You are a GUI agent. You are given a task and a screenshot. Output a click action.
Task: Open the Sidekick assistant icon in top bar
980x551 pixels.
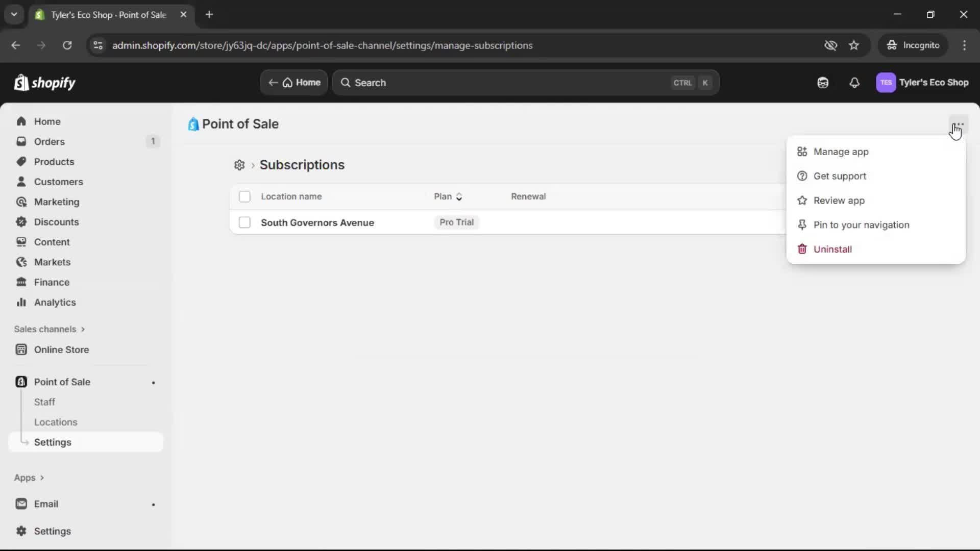point(823,83)
